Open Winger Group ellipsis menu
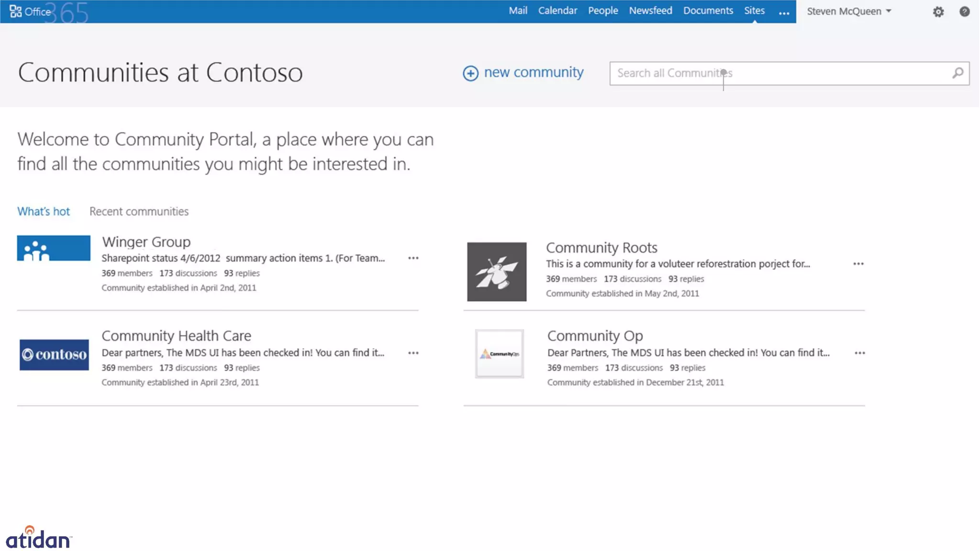Screen dimensions: 980x551 pos(413,258)
